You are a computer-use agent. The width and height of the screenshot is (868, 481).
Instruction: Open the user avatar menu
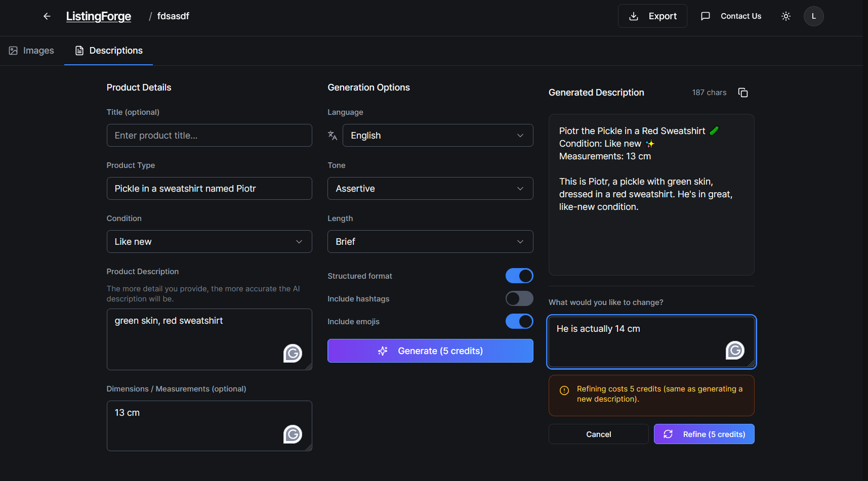[x=813, y=16]
